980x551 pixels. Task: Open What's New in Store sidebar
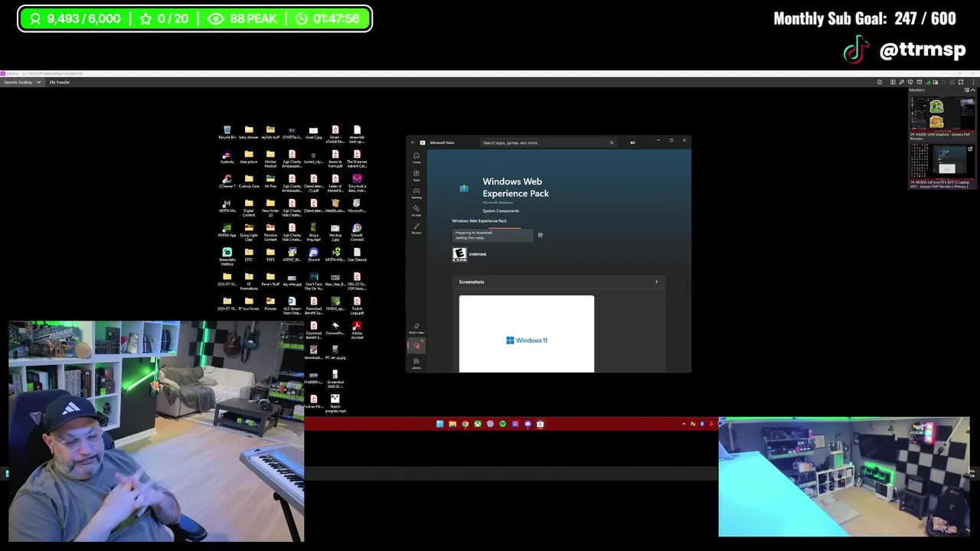click(x=416, y=328)
